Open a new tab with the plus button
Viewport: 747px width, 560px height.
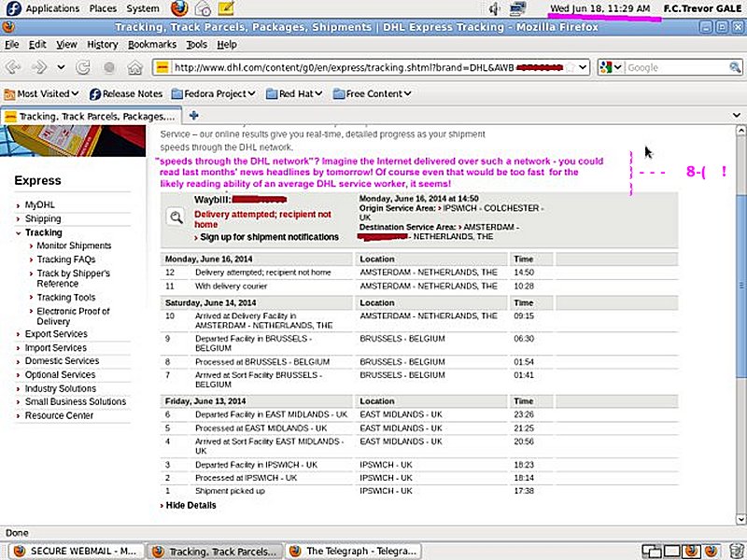pyautogui.click(x=194, y=115)
